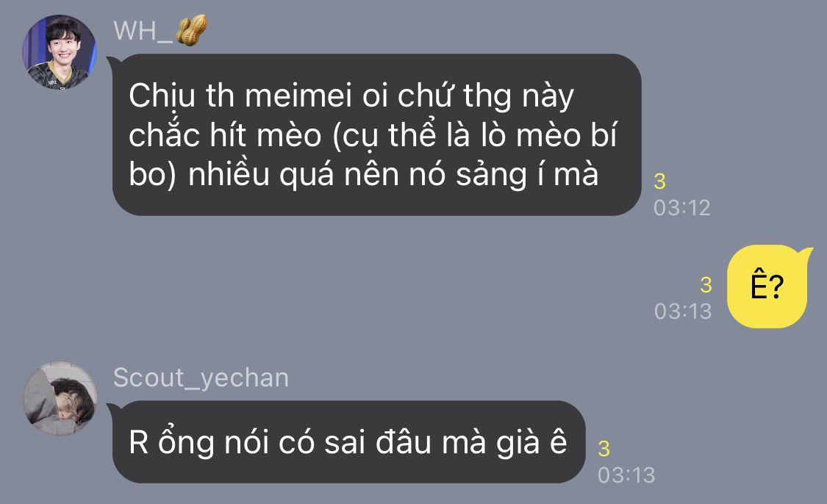This screenshot has width=827, height=504.
Task: Click the word Chịu at message start
Action: [x=162, y=96]
